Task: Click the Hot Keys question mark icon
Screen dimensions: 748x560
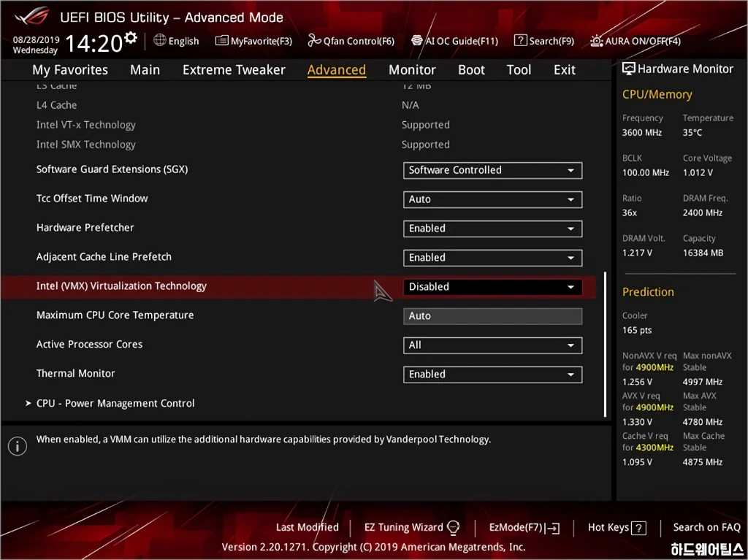Action: point(638,528)
